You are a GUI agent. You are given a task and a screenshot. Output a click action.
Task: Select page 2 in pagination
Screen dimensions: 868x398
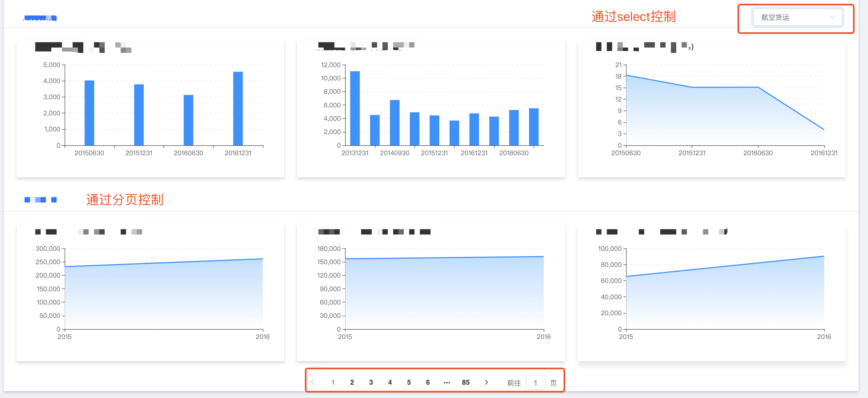[x=352, y=382]
